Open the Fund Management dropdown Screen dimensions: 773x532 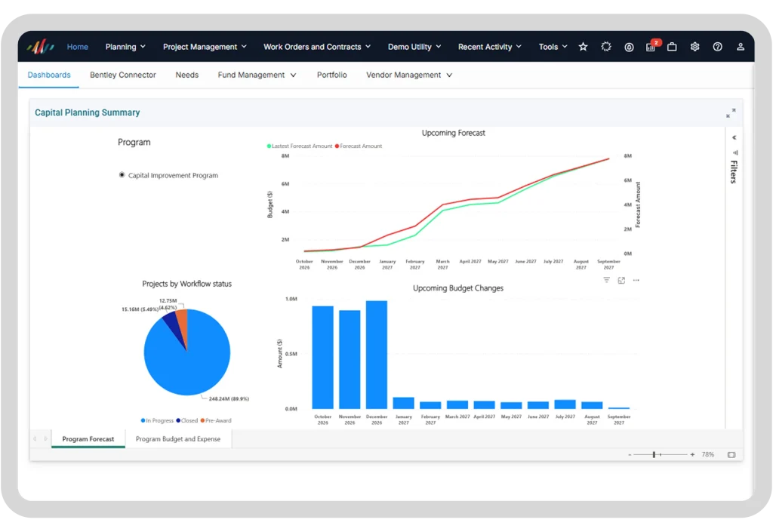[257, 75]
